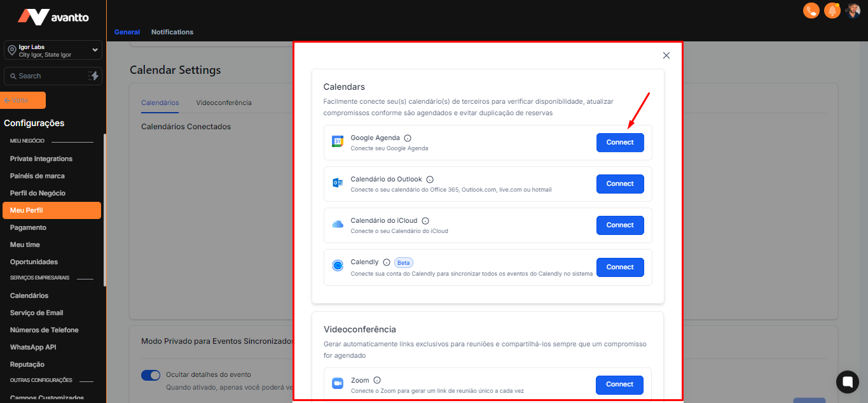The image size is (868, 403).
Task: Connect Google Agenda calendar
Action: [620, 143]
